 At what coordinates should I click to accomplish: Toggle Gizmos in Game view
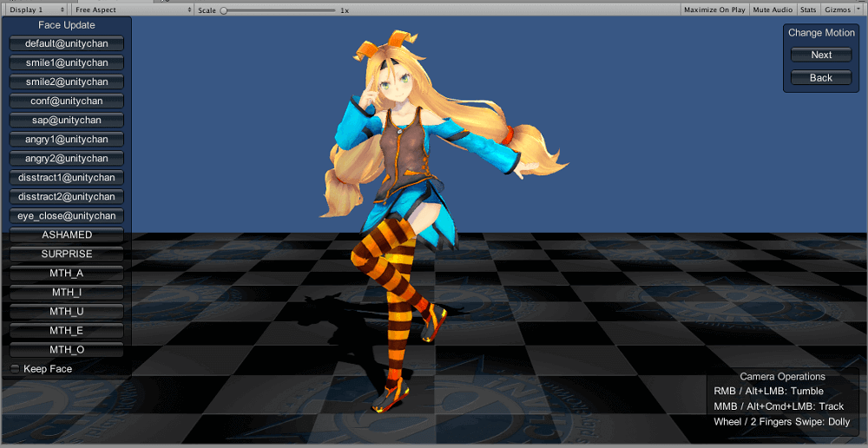838,10
